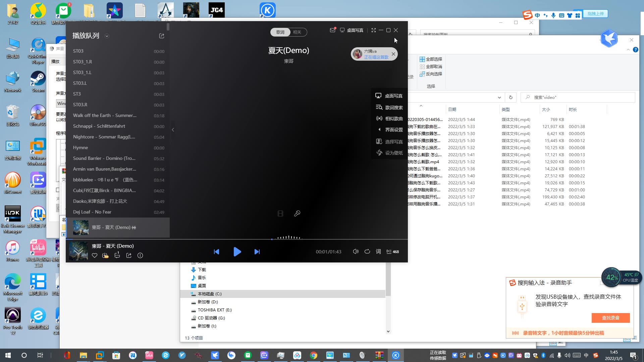Open the Steam desktop shortcut
644x362 pixels.
click(38, 81)
